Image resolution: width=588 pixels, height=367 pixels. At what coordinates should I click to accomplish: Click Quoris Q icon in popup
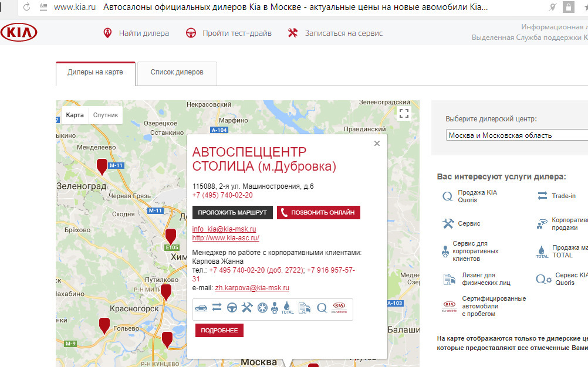point(322,308)
